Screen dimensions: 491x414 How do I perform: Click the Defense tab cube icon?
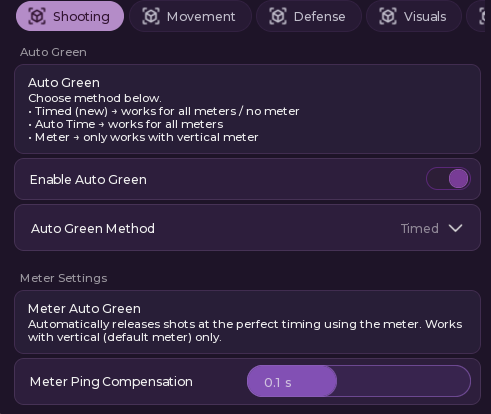pyautogui.click(x=278, y=16)
